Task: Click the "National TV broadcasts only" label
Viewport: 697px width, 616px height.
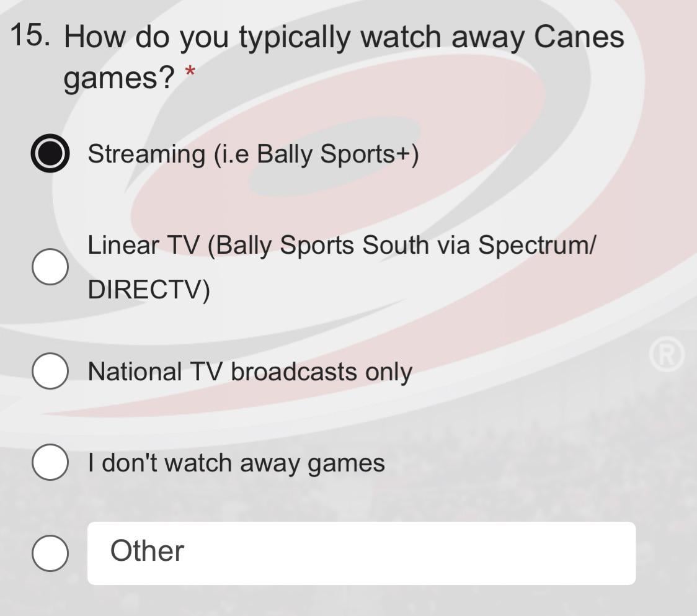Action: click(250, 372)
